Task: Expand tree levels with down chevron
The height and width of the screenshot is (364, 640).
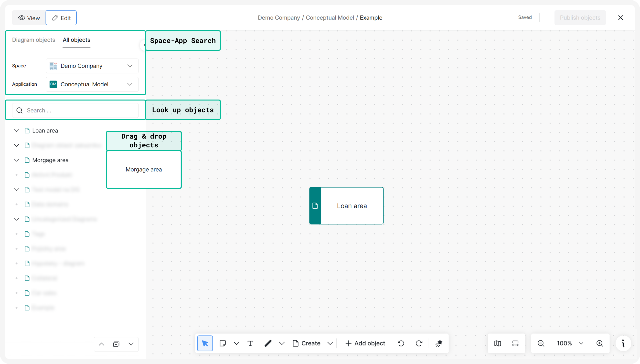Action: 131,344
